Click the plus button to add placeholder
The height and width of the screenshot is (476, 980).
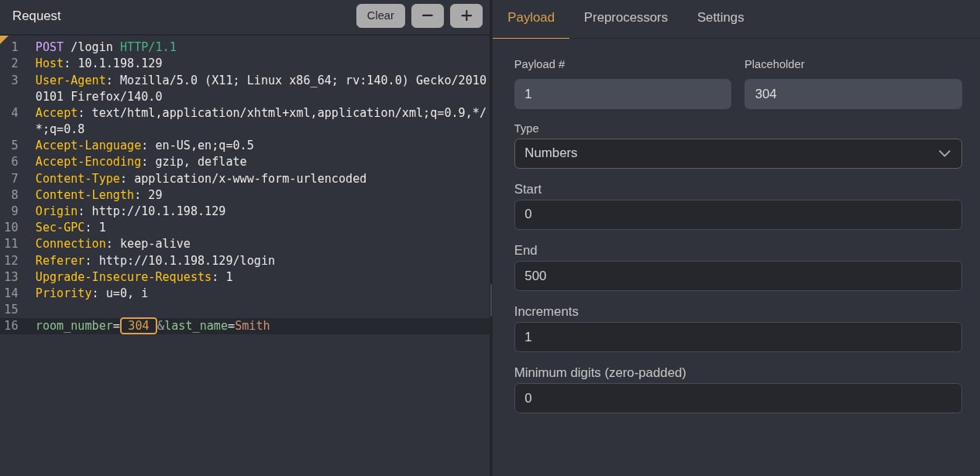coord(466,15)
